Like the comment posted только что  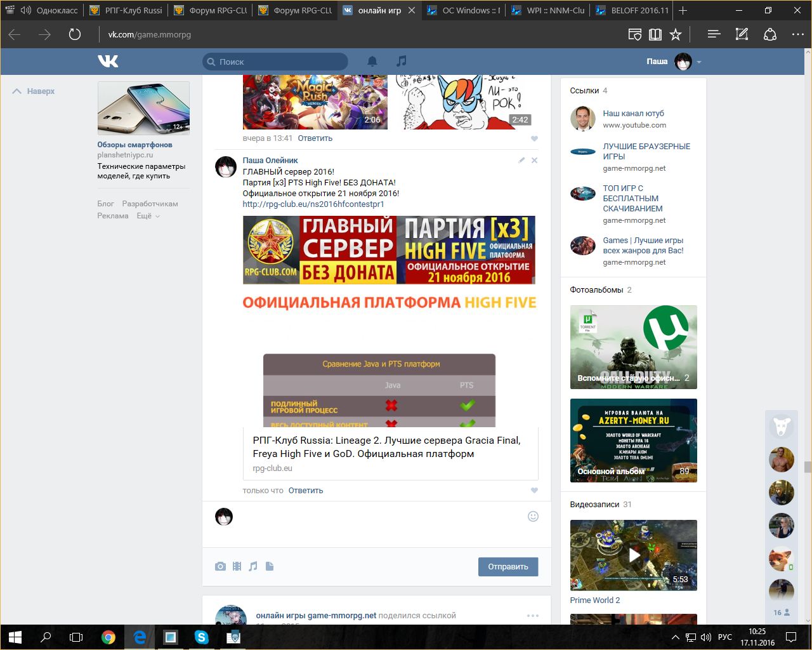tap(534, 490)
